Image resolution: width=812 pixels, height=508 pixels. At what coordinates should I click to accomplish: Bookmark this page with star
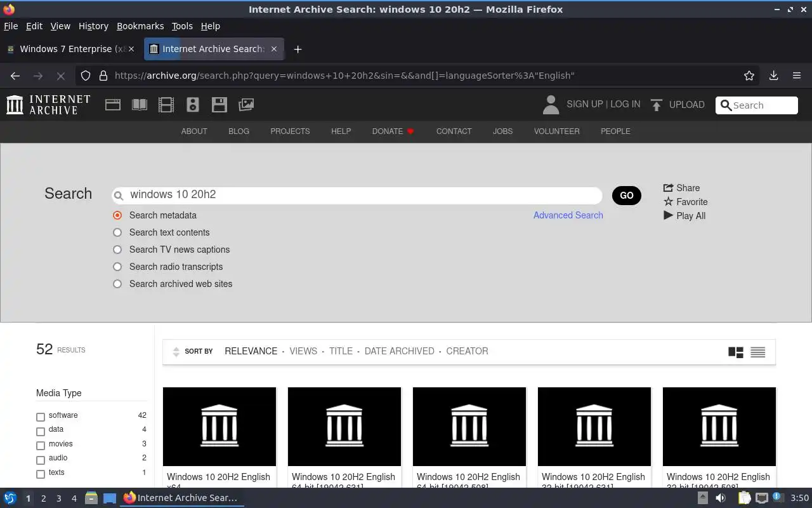pos(749,76)
